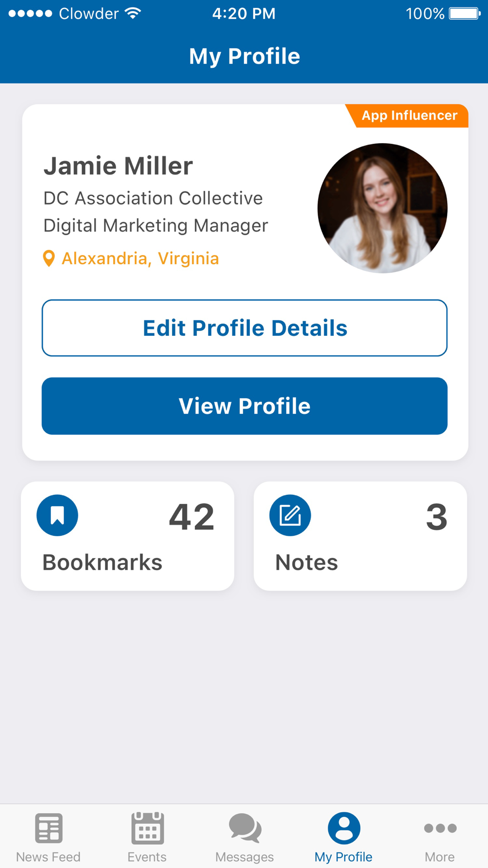Tap the Alexandria, Virginia location link
This screenshot has height=868, width=488.
[x=140, y=258]
